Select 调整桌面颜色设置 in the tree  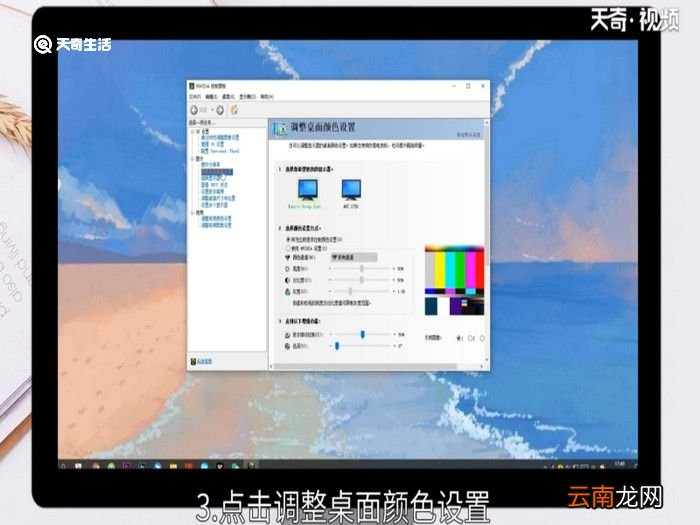(217, 171)
